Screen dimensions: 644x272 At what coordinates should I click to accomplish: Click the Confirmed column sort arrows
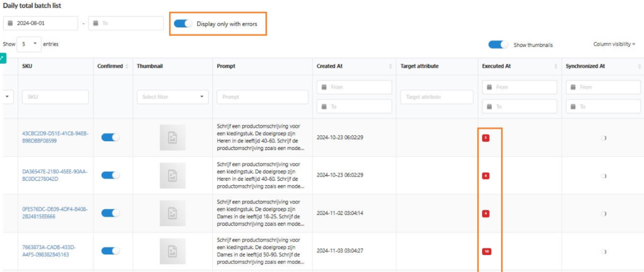point(127,67)
